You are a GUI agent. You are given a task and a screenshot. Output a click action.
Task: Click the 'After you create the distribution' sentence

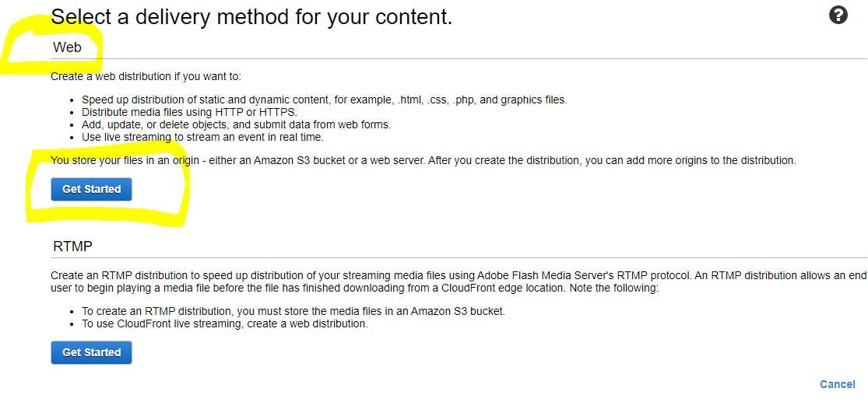coord(612,160)
